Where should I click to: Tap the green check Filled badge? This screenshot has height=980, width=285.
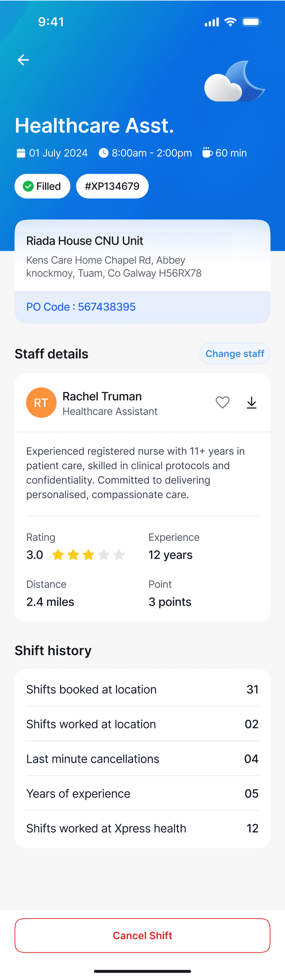tap(42, 186)
